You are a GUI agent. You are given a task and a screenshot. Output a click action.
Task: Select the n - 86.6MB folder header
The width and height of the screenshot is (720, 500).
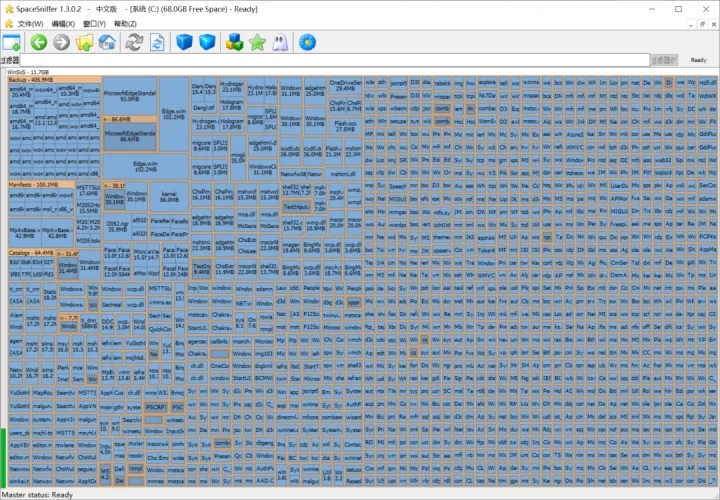pos(129,119)
